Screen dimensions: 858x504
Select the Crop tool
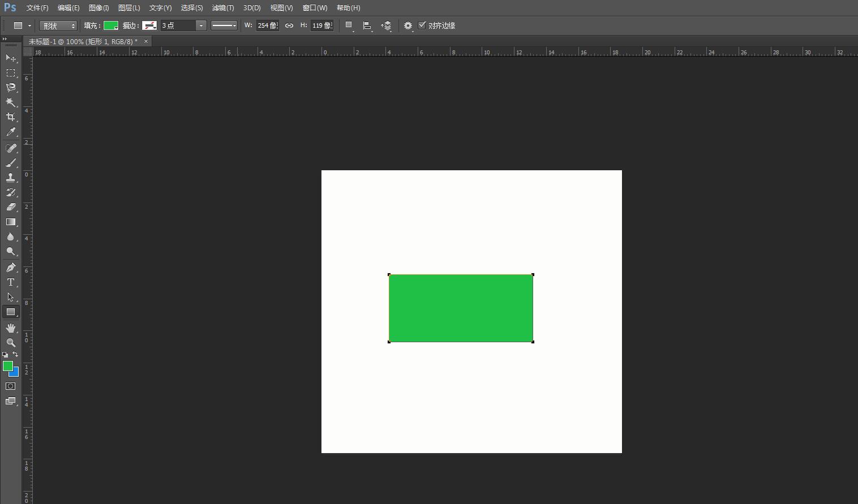tap(10, 117)
